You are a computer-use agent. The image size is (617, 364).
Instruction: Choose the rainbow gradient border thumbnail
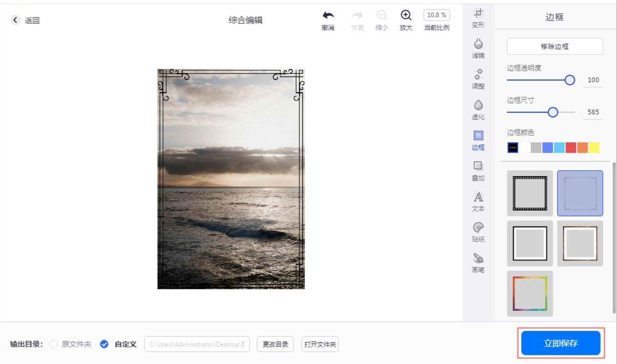click(530, 293)
